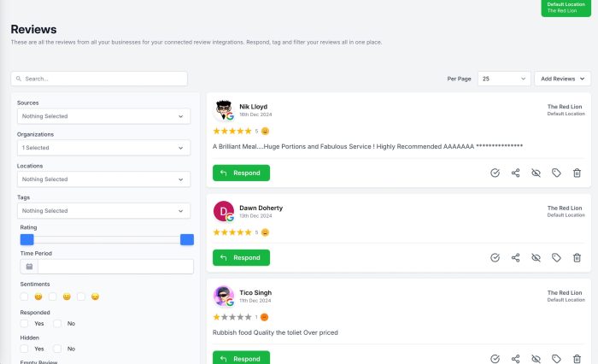Viewport: 598px width, 364px height.
Task: Tag Nik Lloyd's review
Action: click(556, 173)
